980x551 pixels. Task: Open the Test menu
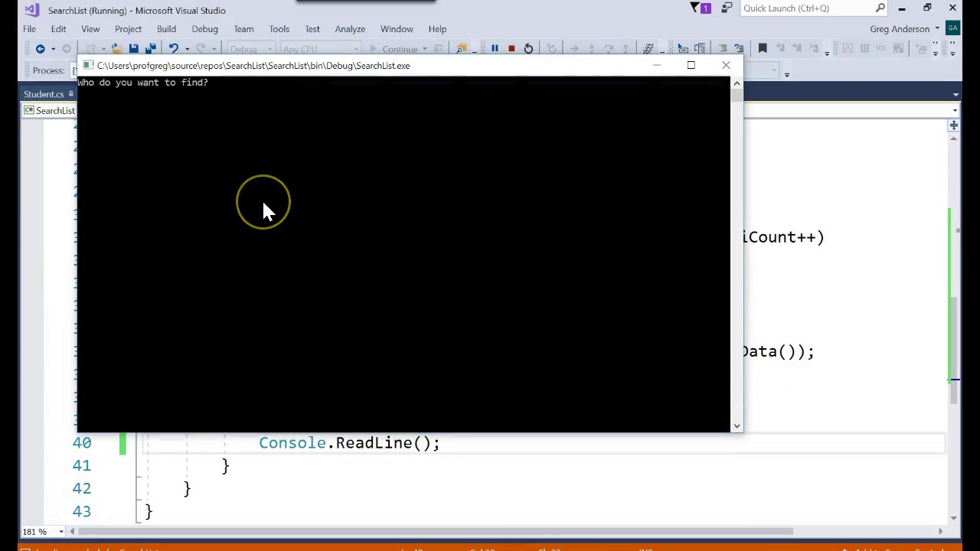point(312,29)
